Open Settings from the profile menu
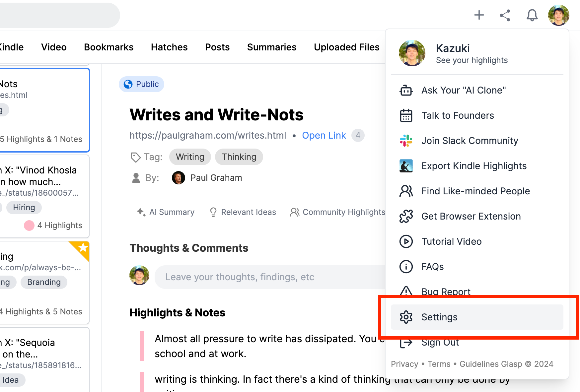 [477, 317]
